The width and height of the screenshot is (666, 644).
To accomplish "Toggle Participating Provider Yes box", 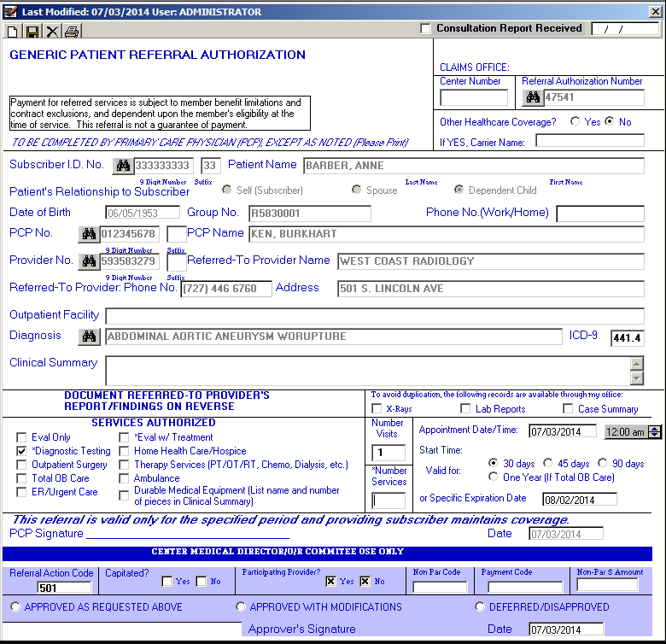I will tap(331, 581).
